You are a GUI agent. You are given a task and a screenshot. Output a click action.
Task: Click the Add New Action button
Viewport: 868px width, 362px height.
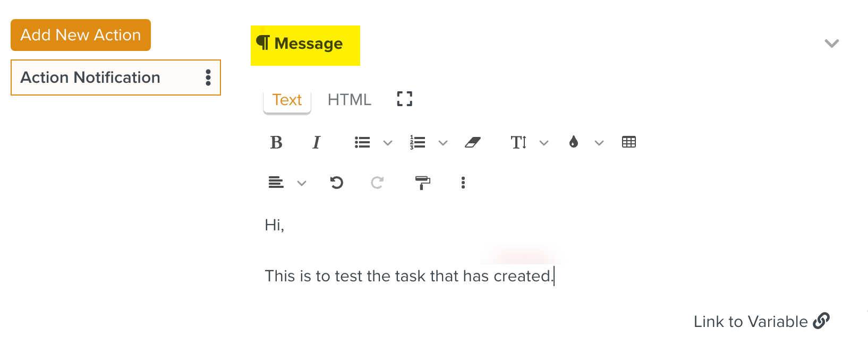(x=80, y=35)
